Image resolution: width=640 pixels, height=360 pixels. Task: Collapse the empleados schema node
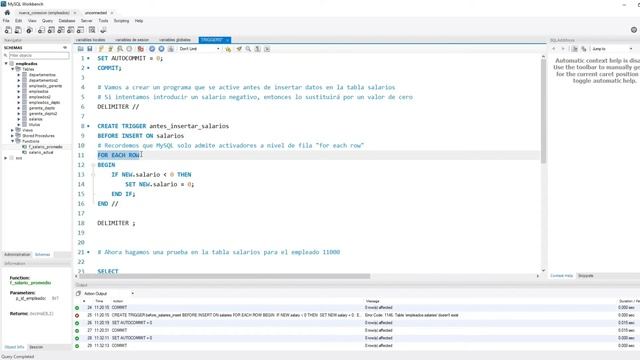[6, 64]
